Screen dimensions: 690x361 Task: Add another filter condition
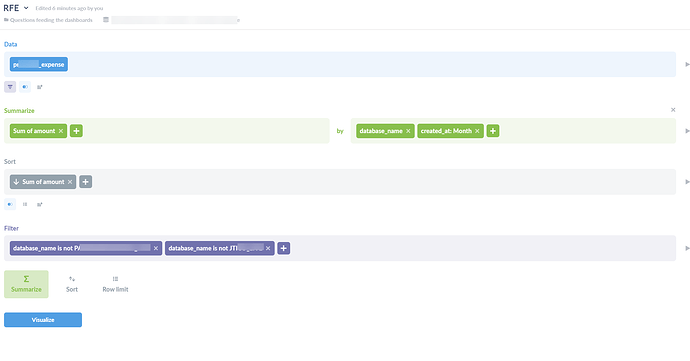(x=283, y=248)
